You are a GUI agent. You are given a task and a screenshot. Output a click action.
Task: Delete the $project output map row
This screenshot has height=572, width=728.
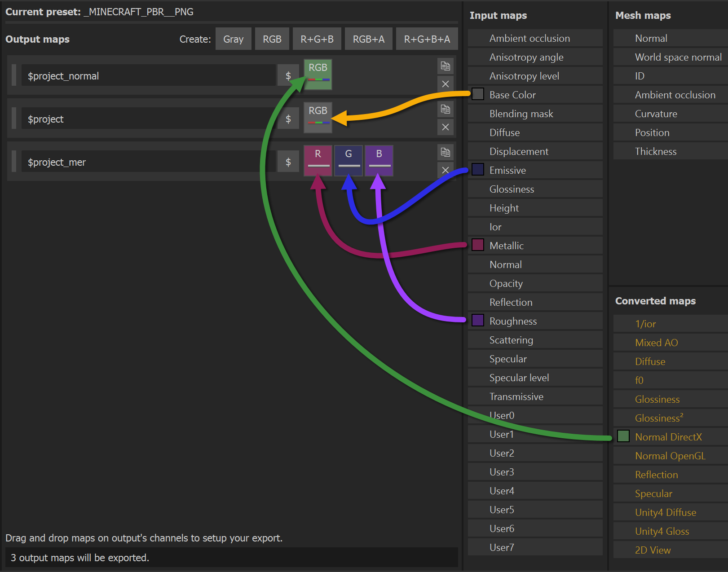click(445, 127)
